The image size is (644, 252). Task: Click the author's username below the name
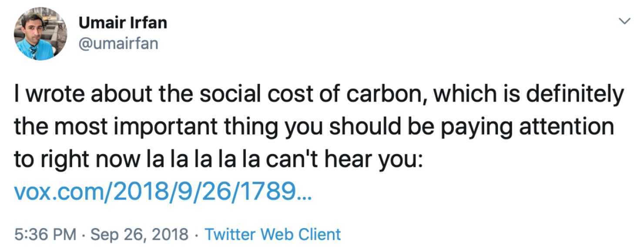118,43
